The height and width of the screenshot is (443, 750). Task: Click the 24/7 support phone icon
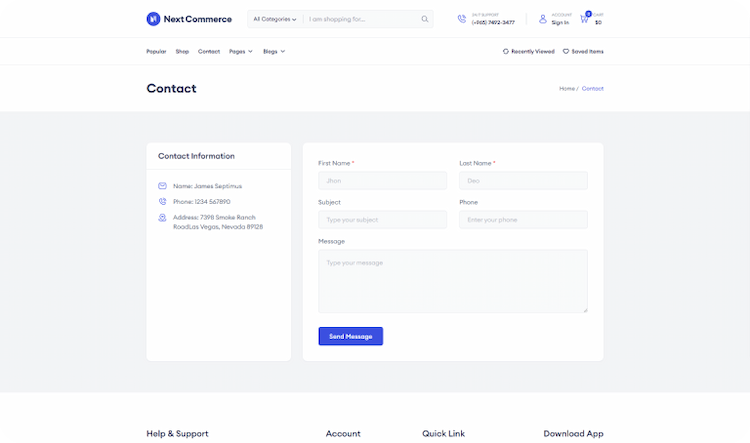pyautogui.click(x=462, y=19)
